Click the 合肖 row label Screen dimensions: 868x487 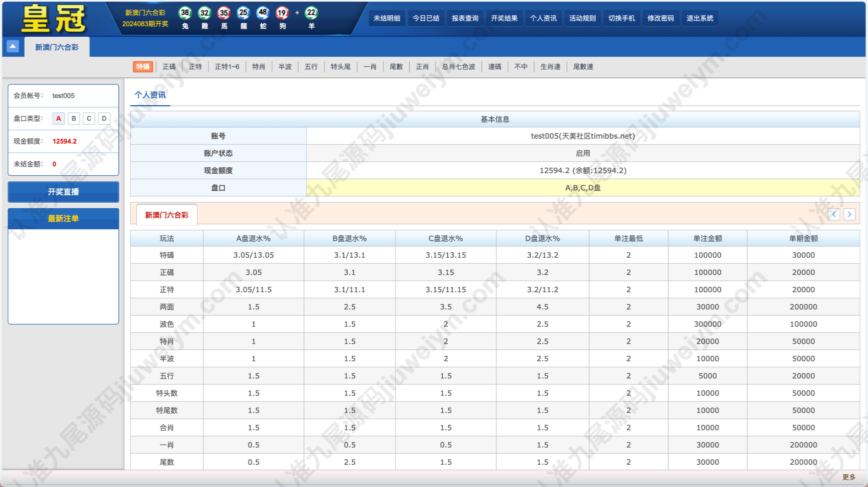pos(167,427)
